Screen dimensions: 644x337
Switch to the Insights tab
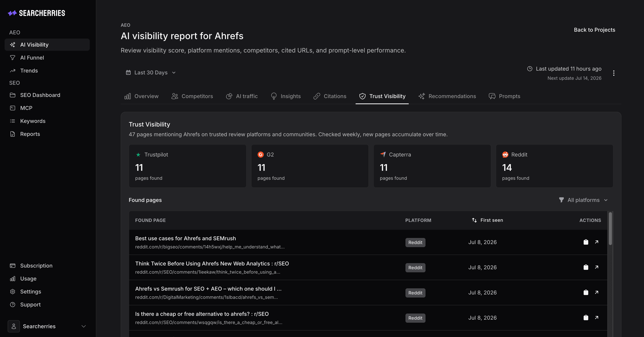coord(286,96)
